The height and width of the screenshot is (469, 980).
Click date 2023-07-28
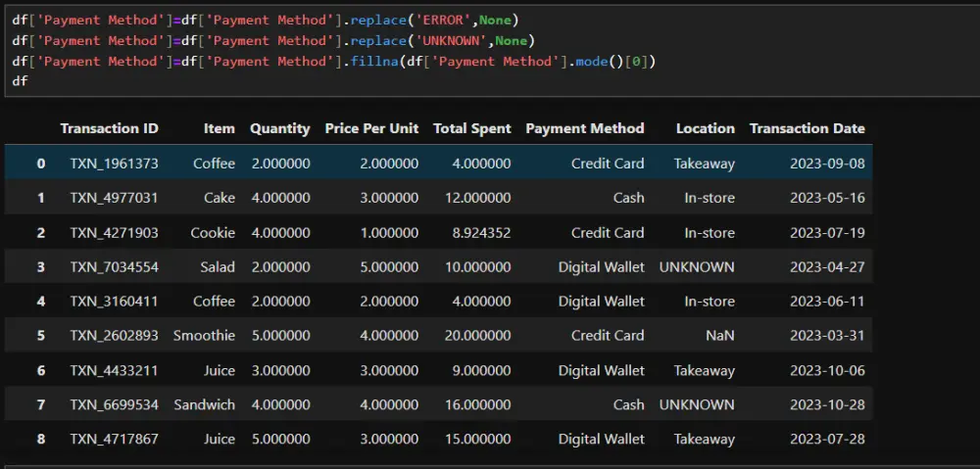(x=827, y=439)
